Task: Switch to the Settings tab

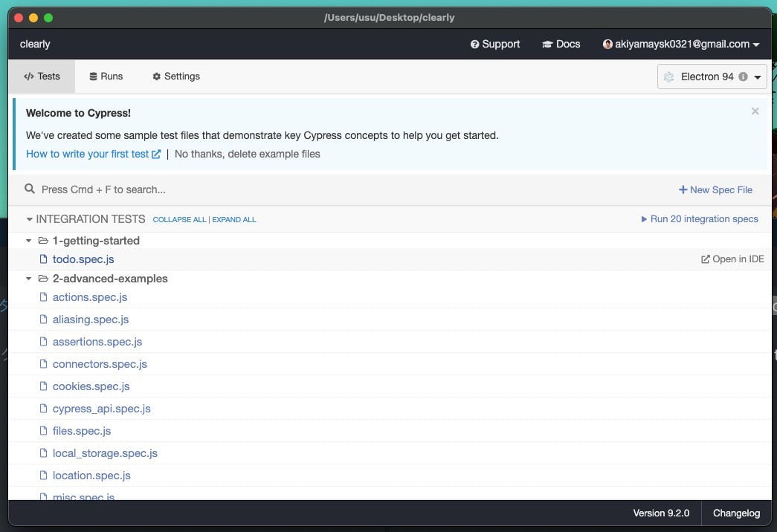Action: [x=176, y=77]
